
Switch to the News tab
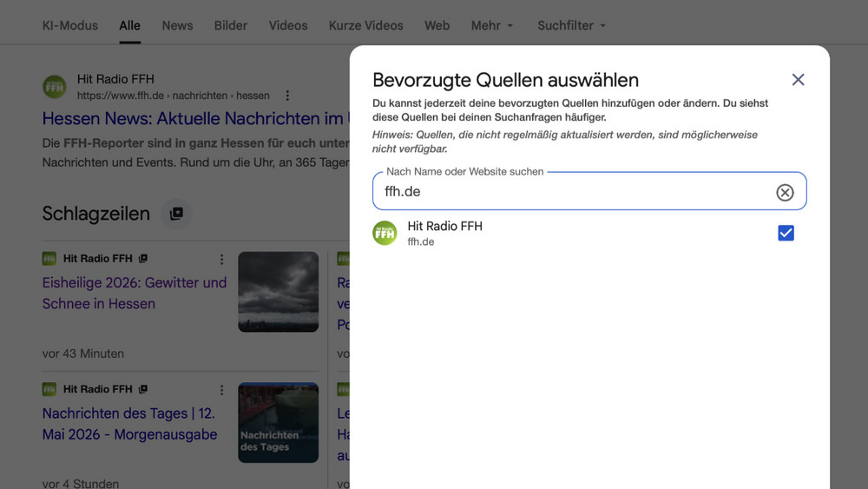[x=178, y=25]
